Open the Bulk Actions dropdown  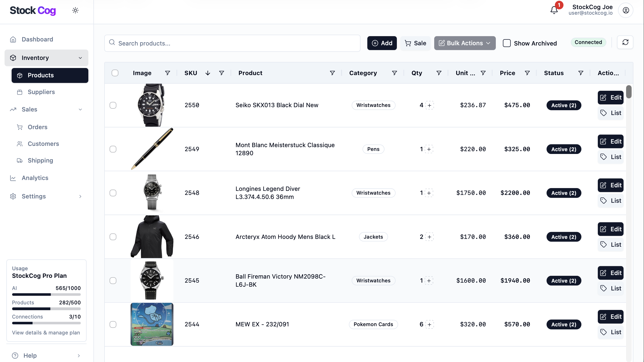pos(464,43)
